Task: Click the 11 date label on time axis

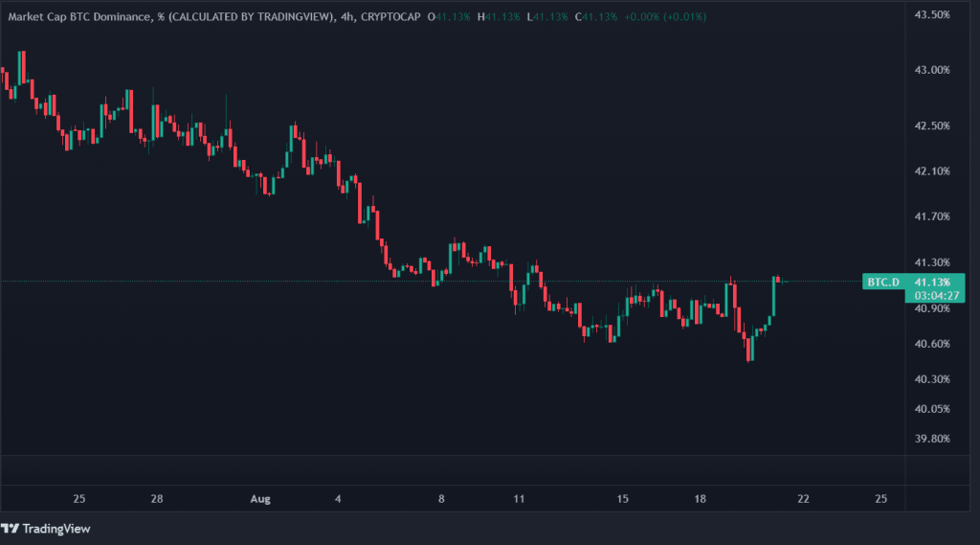Action: (x=519, y=499)
